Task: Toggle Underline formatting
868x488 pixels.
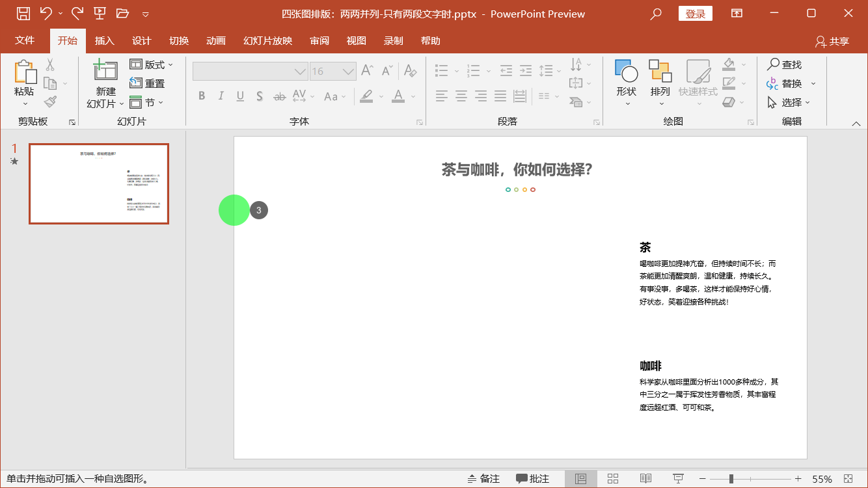Action: point(240,96)
